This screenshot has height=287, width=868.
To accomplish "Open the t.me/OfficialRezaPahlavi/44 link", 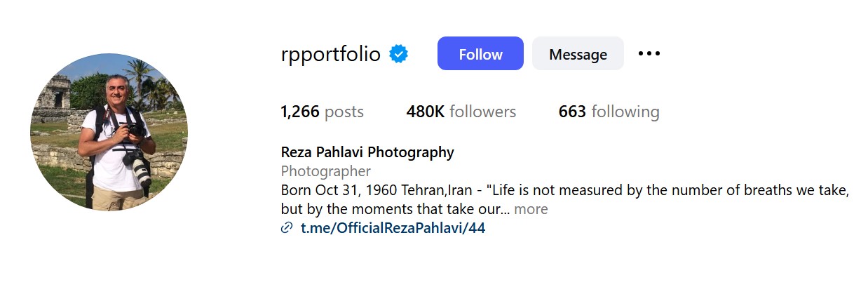I will point(393,228).
